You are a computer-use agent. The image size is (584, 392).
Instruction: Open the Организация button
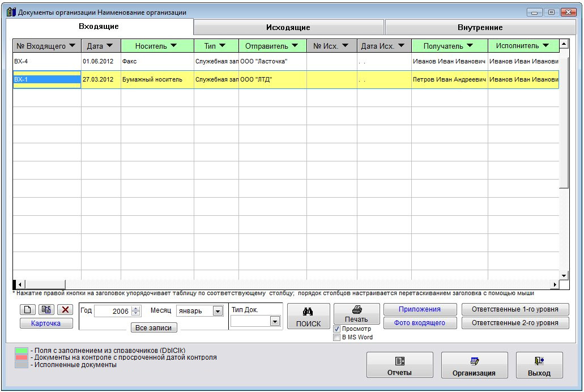pos(474,365)
